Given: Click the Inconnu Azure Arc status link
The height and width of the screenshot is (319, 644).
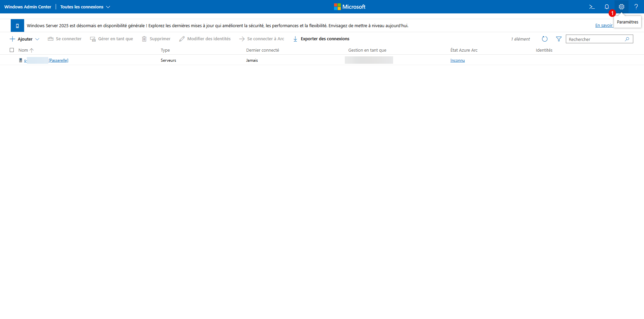Looking at the screenshot, I should (x=457, y=60).
